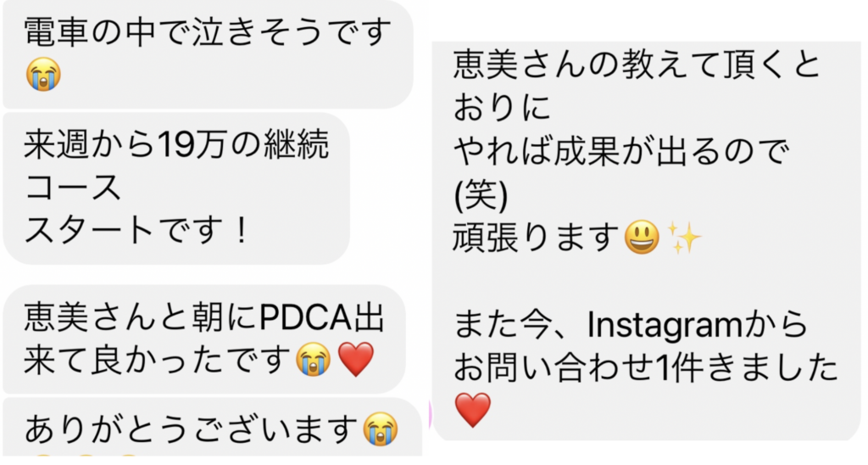Viewport: 868px width, 465px height.
Task: Click the スタートです！ text line
Action: tap(136, 230)
